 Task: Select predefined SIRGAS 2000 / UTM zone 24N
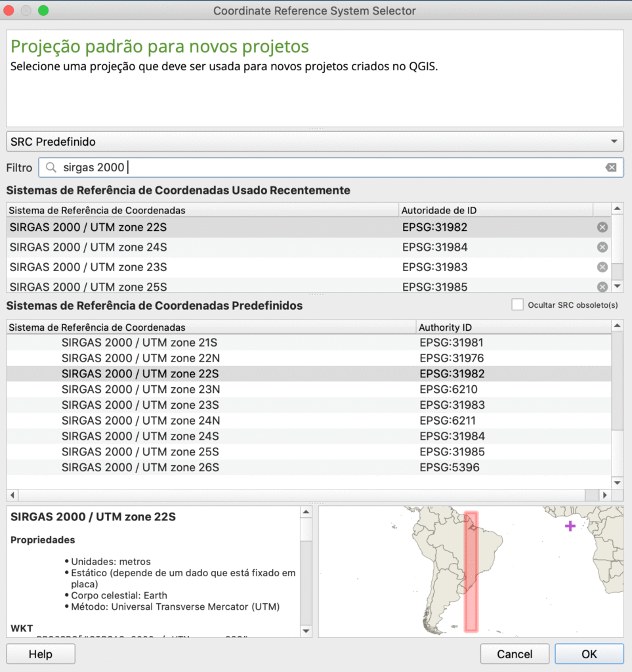pyautogui.click(x=308, y=421)
